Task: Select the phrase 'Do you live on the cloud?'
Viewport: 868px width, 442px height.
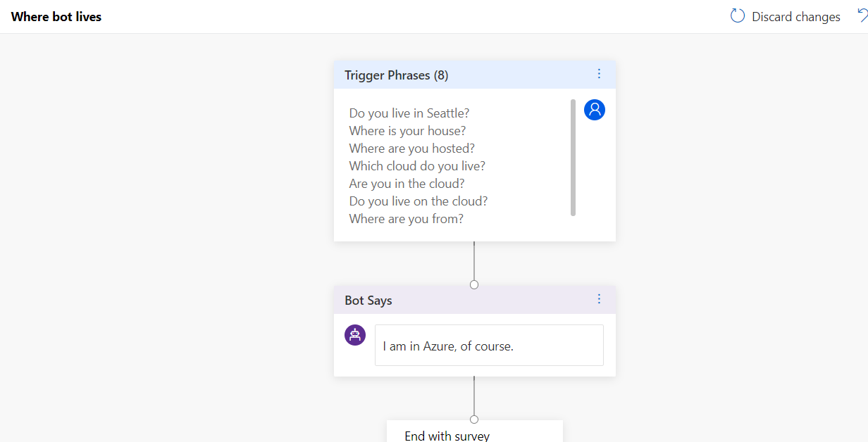Action: [418, 201]
